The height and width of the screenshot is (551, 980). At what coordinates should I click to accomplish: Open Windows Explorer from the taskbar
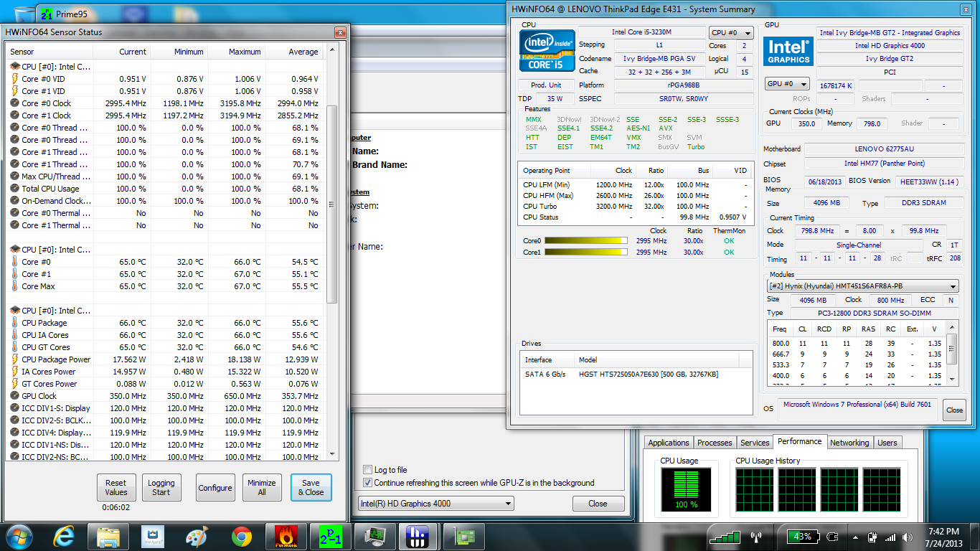108,536
